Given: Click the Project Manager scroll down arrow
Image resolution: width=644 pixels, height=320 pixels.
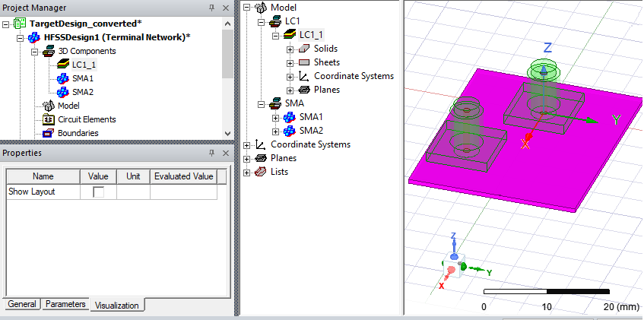Looking at the screenshot, I should [x=227, y=134].
